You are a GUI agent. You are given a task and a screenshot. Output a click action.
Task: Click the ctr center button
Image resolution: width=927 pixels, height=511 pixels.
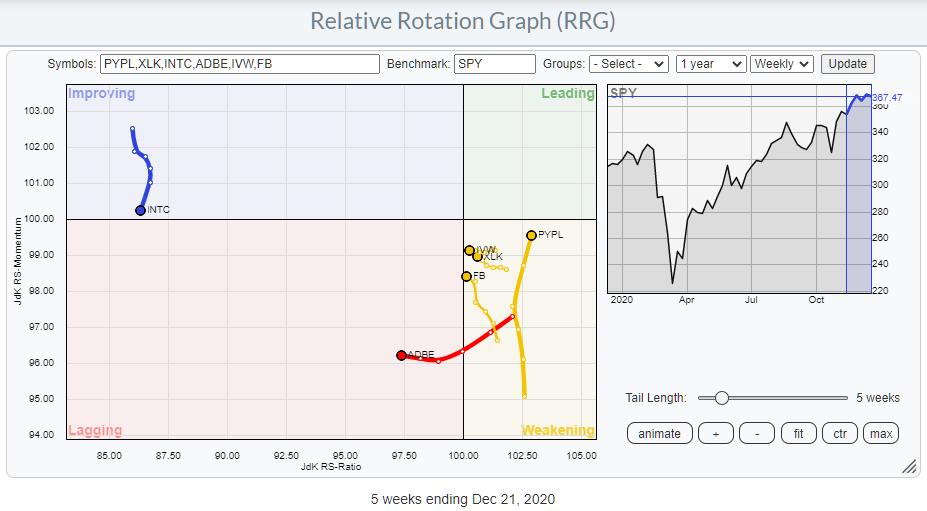pyautogui.click(x=839, y=433)
